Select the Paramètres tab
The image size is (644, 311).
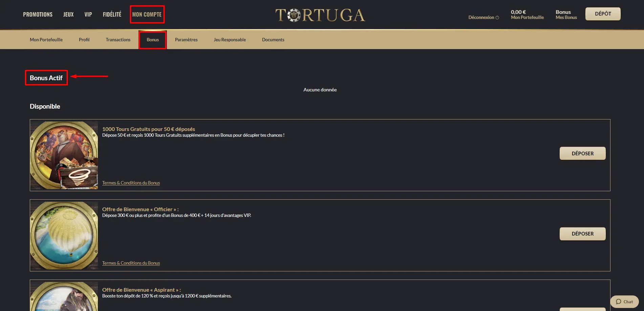click(186, 40)
